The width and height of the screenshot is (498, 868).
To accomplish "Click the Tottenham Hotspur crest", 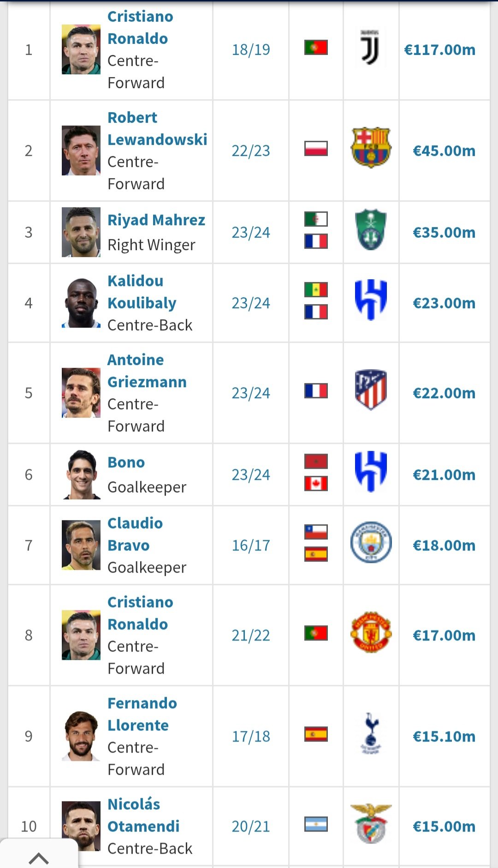I will tap(371, 733).
